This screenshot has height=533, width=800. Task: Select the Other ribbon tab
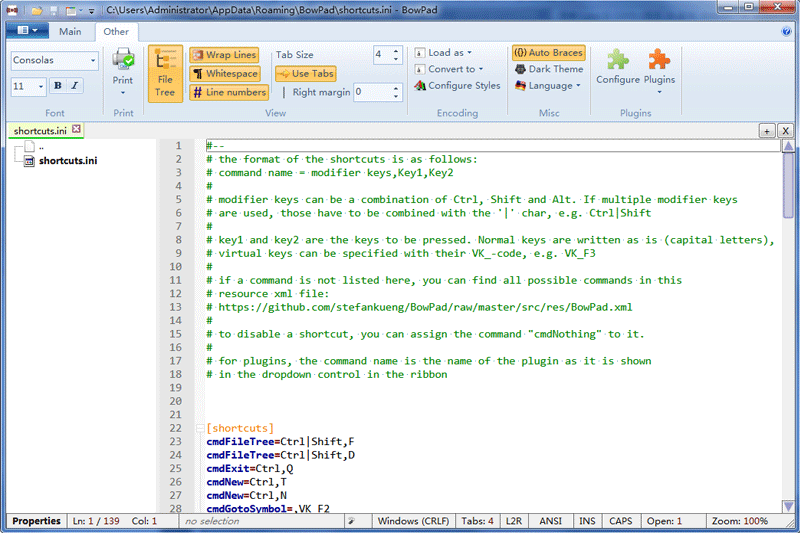(116, 32)
